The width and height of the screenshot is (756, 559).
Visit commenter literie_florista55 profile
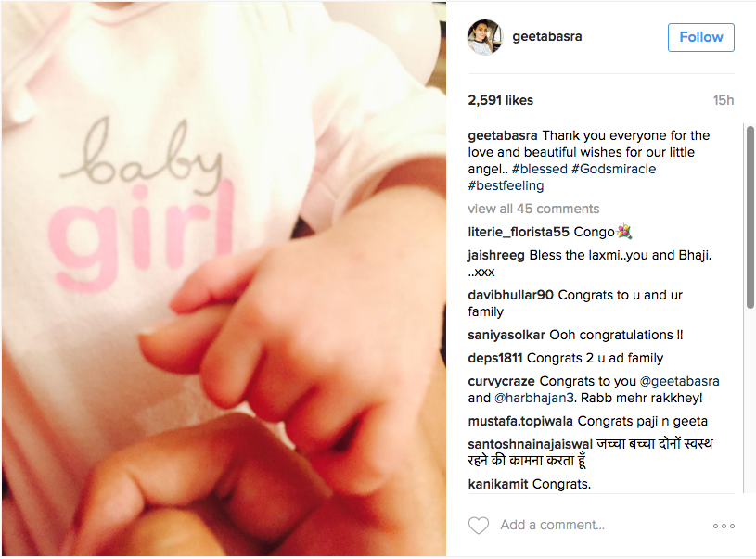coord(519,233)
